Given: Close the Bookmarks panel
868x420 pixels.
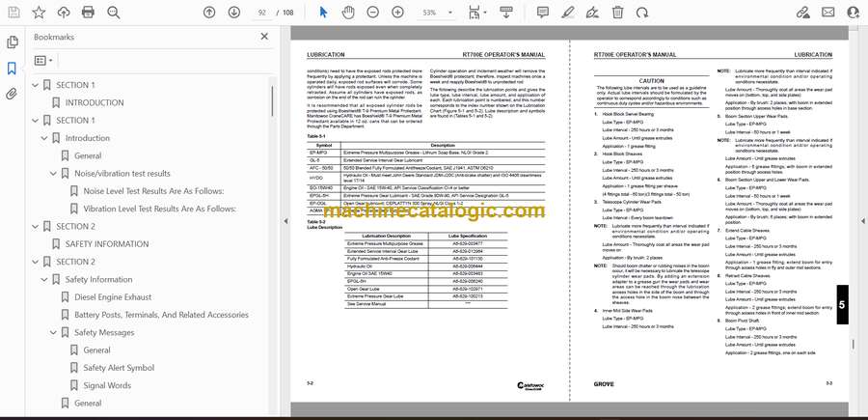Looking at the screenshot, I should pyautogui.click(x=264, y=37).
